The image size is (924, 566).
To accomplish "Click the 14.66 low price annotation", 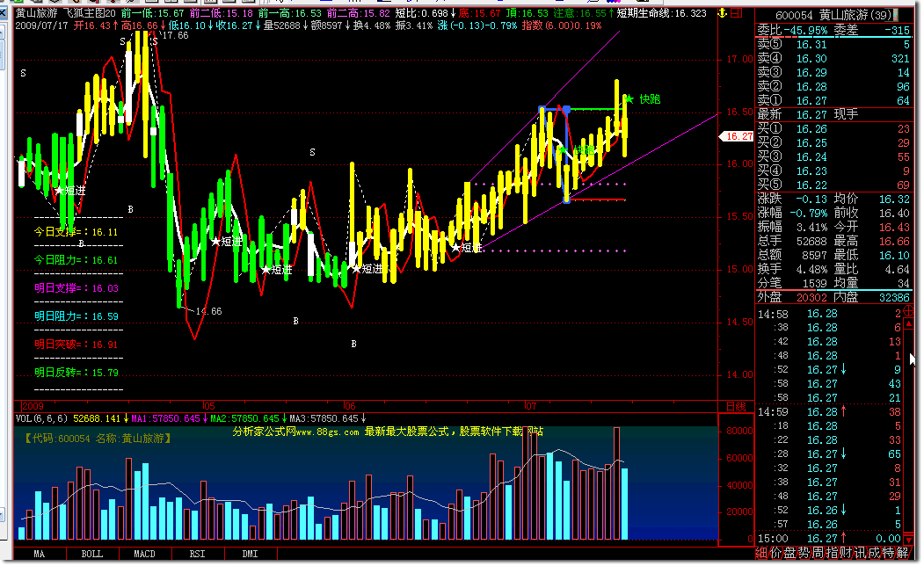I will (208, 311).
